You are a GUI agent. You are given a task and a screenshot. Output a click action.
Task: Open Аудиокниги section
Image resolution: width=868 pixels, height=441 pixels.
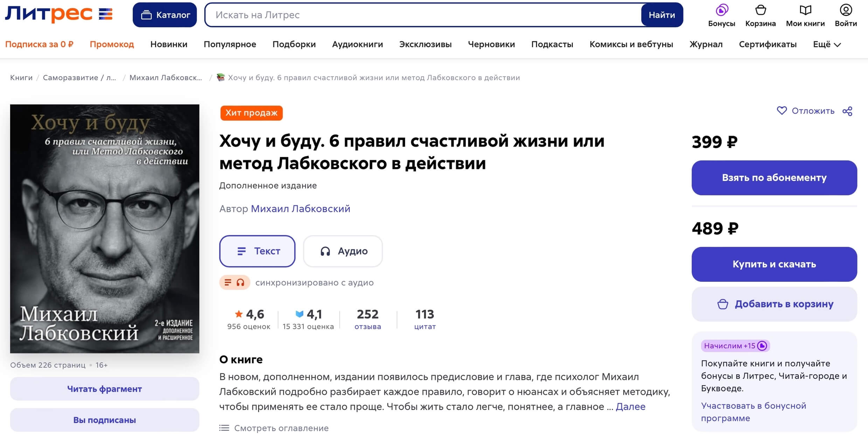click(x=357, y=44)
